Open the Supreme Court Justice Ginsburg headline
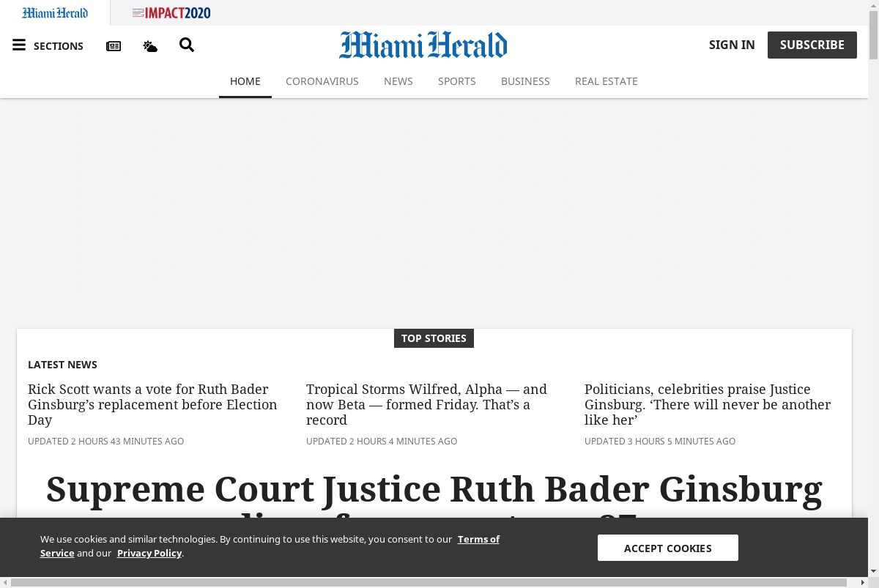 (x=434, y=490)
